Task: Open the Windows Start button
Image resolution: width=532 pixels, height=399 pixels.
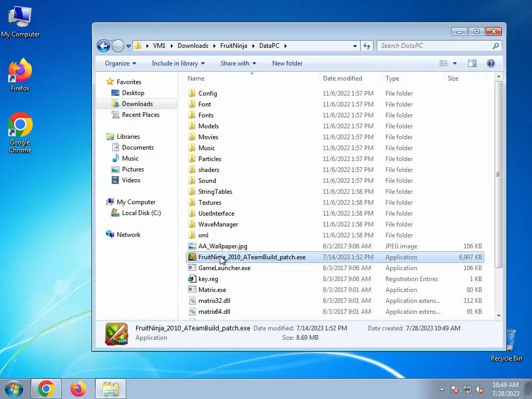Action: [x=14, y=389]
